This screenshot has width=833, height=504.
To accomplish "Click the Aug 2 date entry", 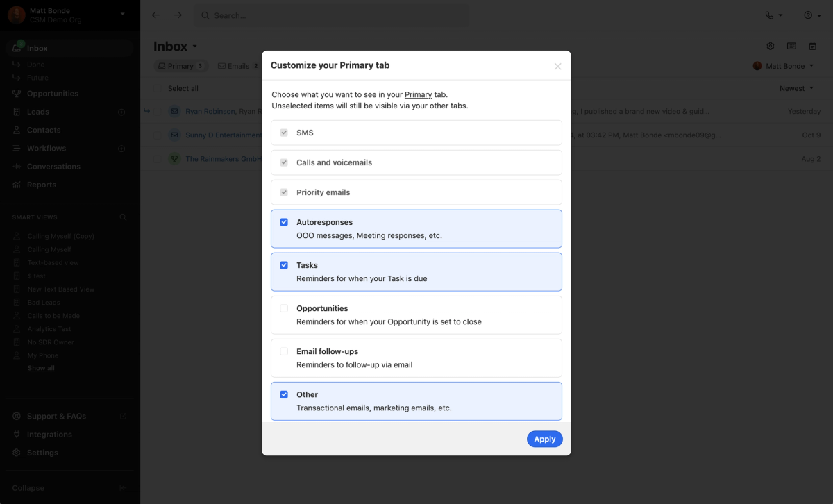I will point(811,159).
